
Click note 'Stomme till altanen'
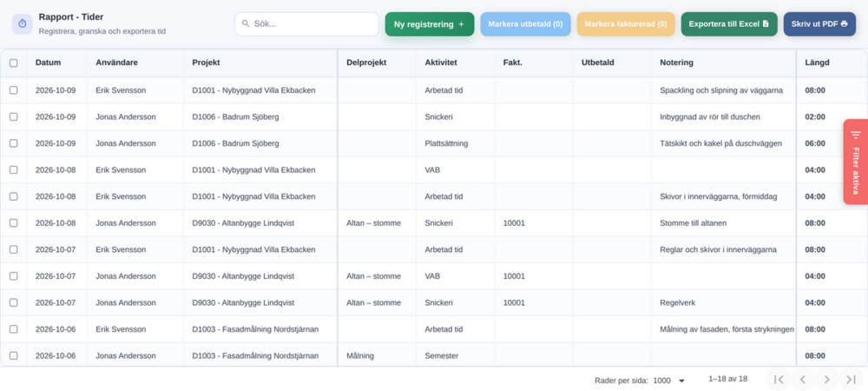(x=693, y=222)
